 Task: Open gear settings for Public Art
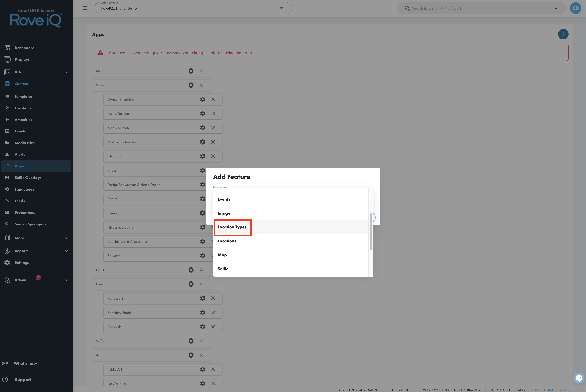[x=203, y=369]
